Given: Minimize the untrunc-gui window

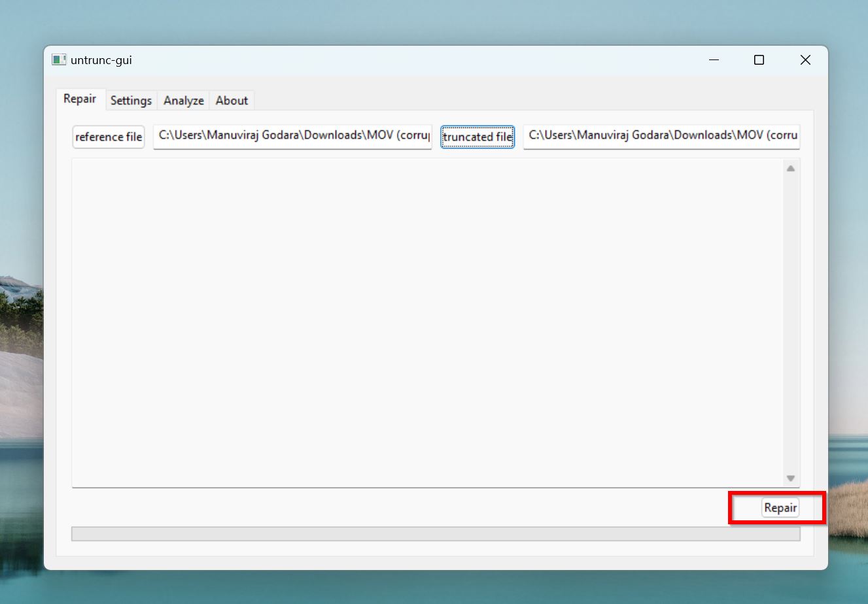Looking at the screenshot, I should pos(712,59).
